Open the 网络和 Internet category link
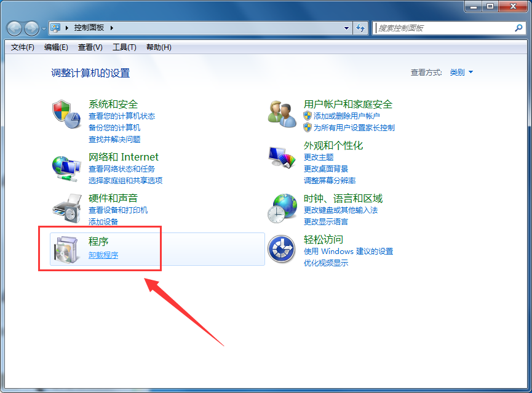532x393 pixels. 124,157
